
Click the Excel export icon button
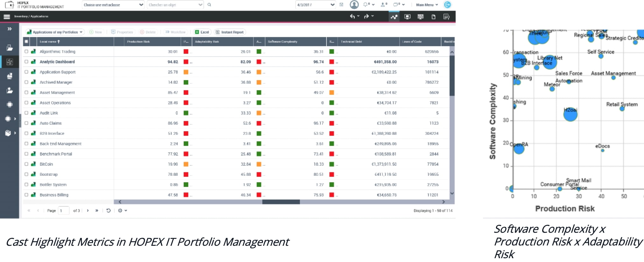coord(202,32)
